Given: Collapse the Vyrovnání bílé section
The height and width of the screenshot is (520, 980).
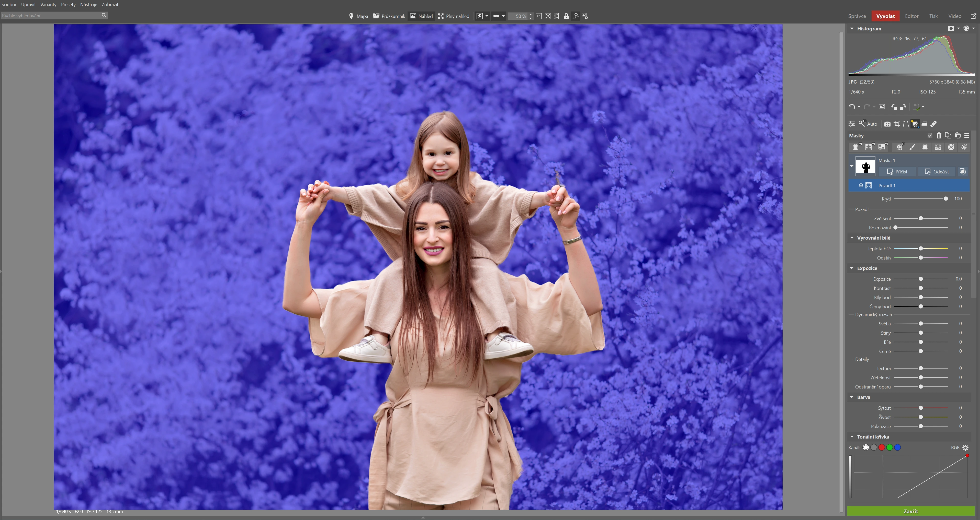Looking at the screenshot, I should click(852, 238).
